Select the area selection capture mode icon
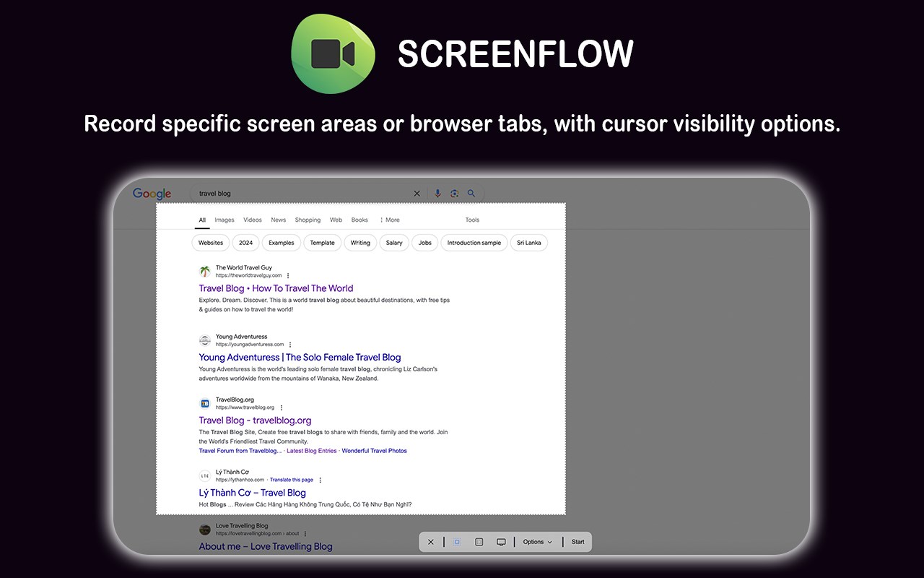924x578 pixels. (457, 542)
